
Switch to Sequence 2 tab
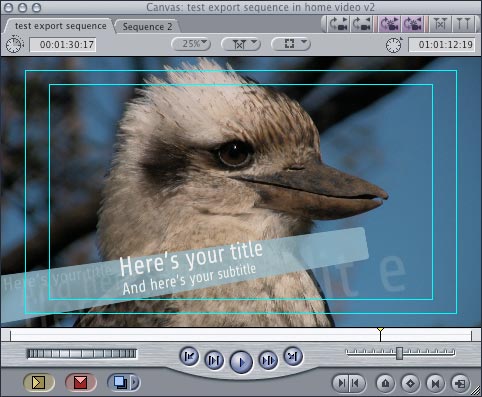(x=147, y=26)
